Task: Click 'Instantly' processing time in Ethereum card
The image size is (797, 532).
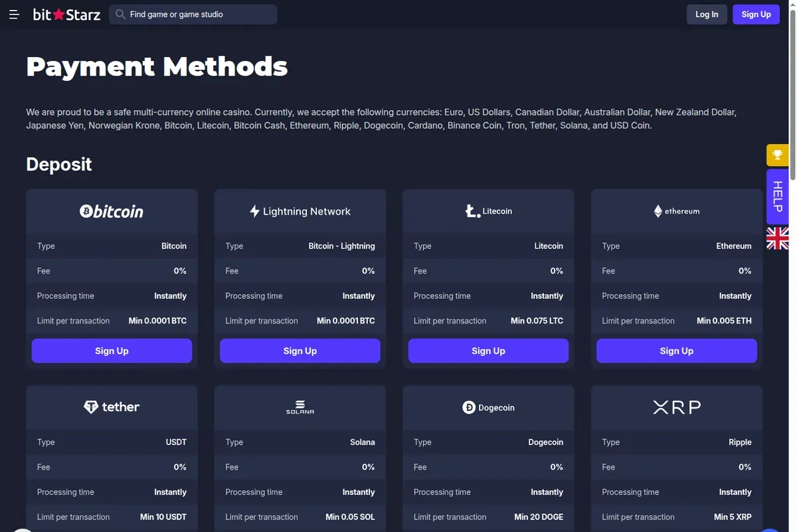Action: tap(735, 296)
